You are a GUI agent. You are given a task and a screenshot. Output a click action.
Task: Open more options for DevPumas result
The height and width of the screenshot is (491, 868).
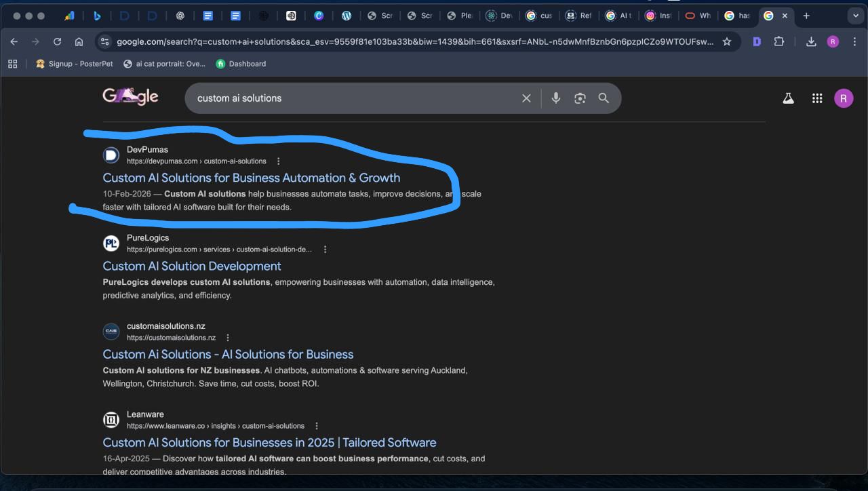point(278,161)
